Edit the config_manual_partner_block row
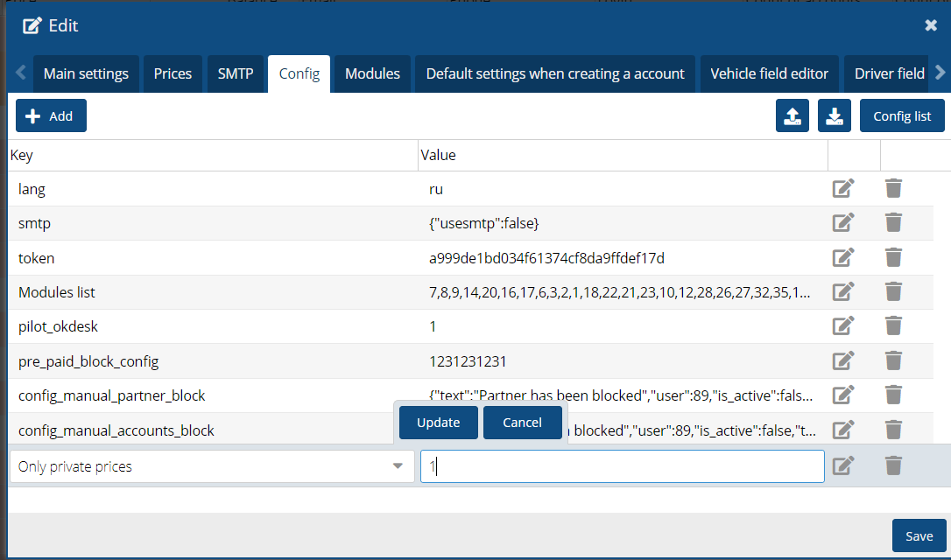951x560 pixels. pyautogui.click(x=842, y=395)
